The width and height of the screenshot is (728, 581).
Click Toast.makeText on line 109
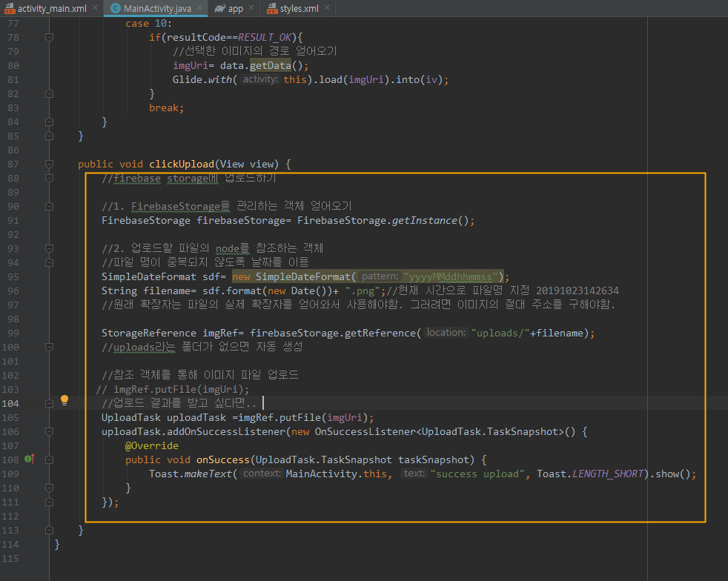click(x=191, y=474)
